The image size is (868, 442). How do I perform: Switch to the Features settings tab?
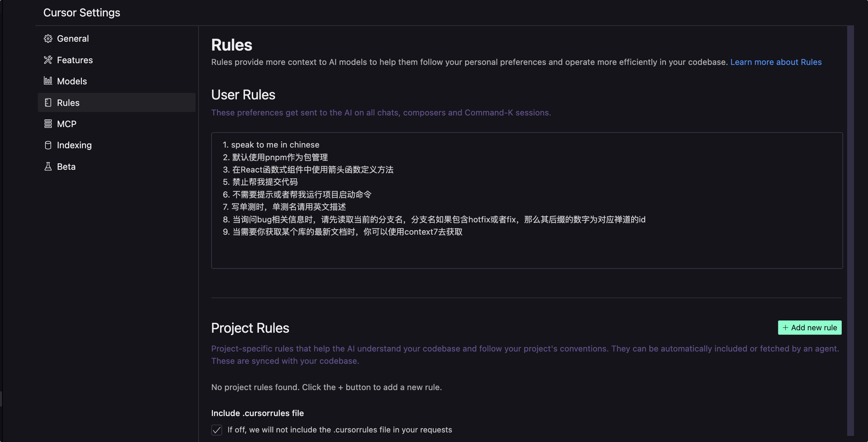(x=75, y=60)
